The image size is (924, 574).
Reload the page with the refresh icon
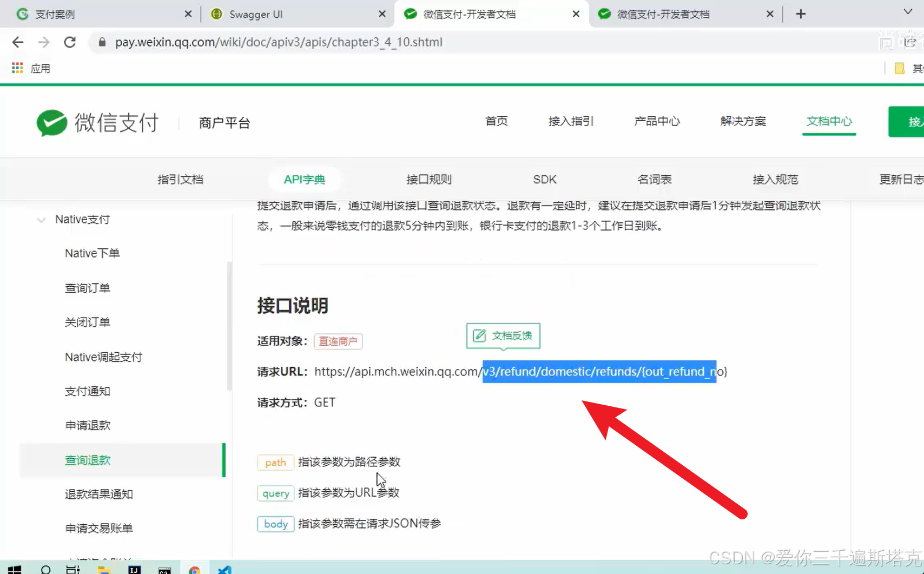[70, 42]
